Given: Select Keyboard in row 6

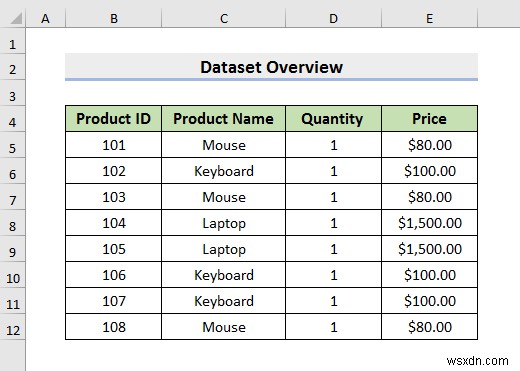Looking at the screenshot, I should 223,171.
